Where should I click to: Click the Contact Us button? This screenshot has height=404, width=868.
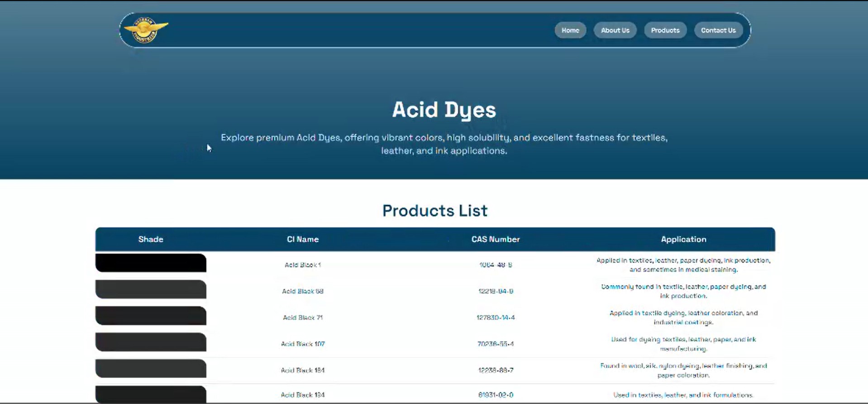coord(718,30)
